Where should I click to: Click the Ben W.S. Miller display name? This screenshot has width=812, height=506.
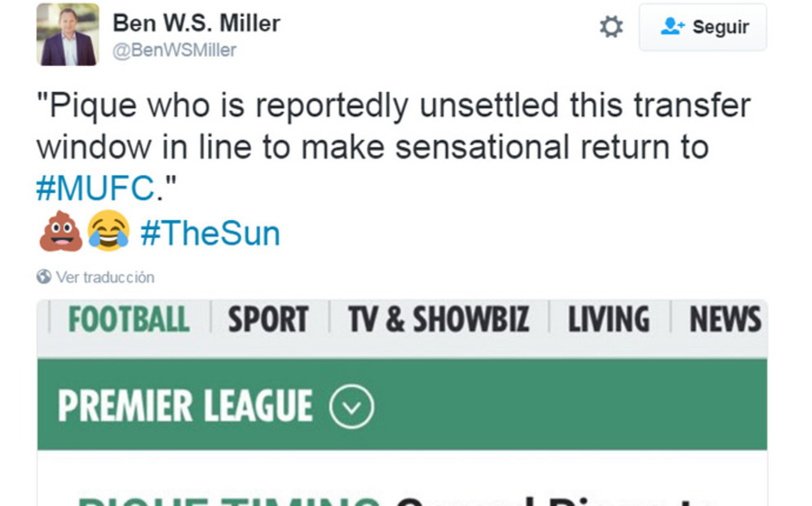point(196,23)
